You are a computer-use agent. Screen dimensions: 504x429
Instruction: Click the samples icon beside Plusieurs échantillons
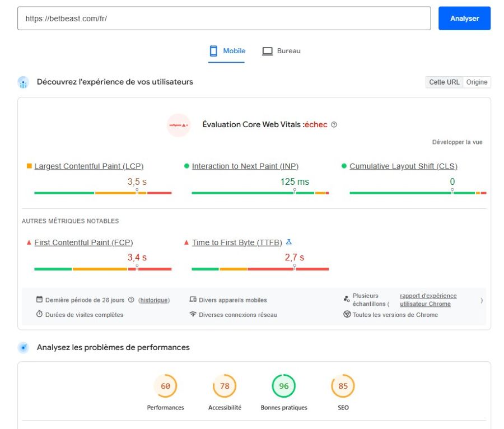tap(347, 299)
